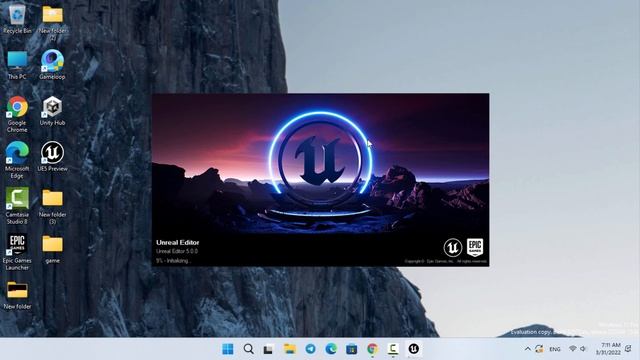640x360 pixels.
Task: Open Microsoft Store from the taskbar
Action: 351,349
